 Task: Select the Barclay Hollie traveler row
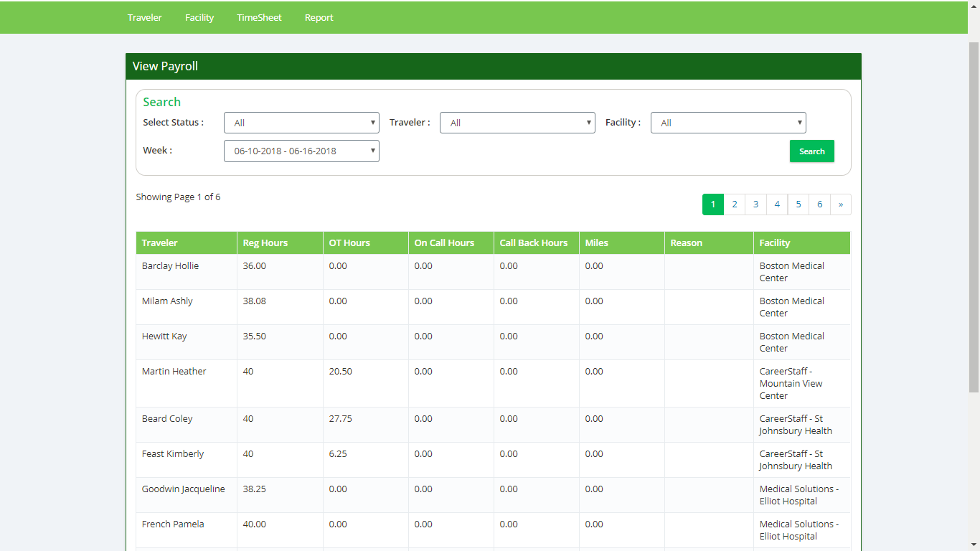point(170,266)
